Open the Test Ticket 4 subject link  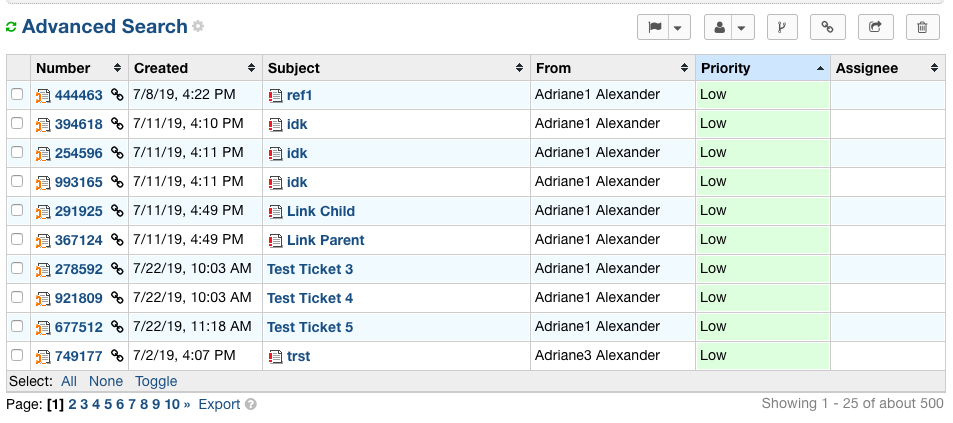click(x=310, y=298)
